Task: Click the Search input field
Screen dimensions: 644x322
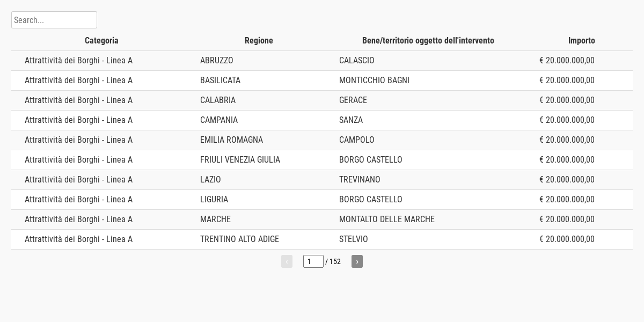Action: 54,20
